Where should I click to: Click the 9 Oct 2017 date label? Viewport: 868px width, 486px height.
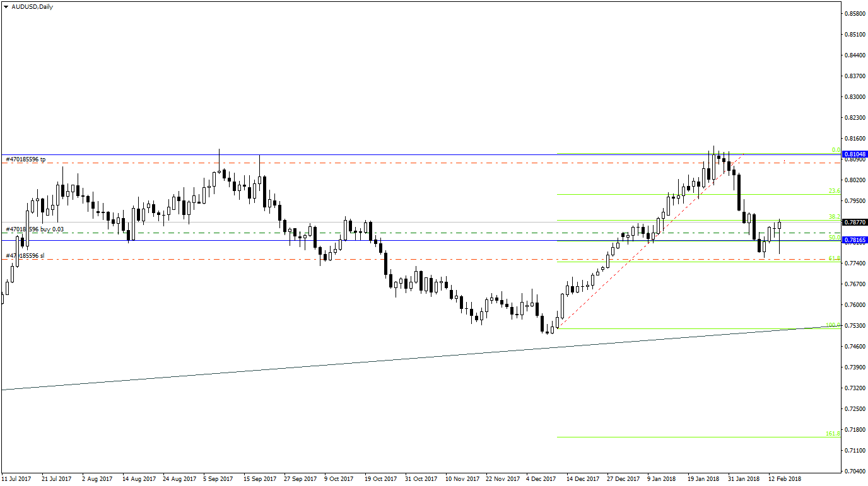pyautogui.click(x=339, y=479)
